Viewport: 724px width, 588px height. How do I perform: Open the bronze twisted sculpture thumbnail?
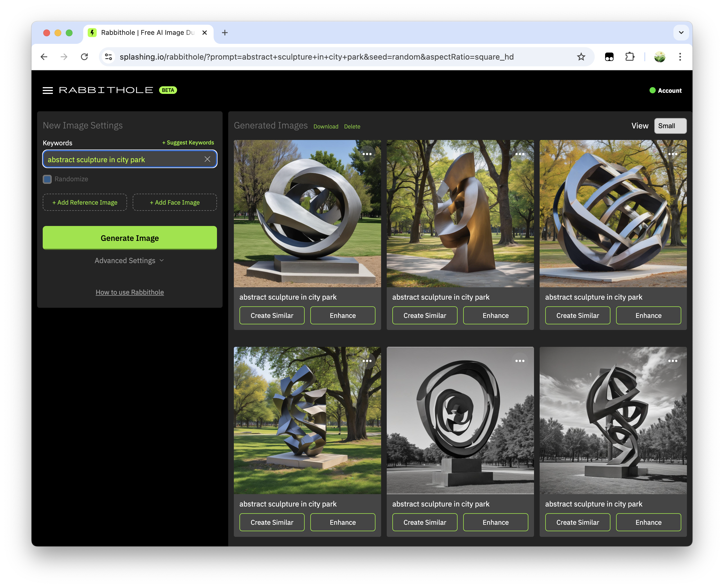coord(460,213)
